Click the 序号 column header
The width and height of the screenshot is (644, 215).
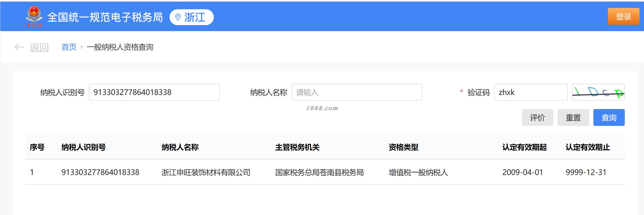coord(37,147)
